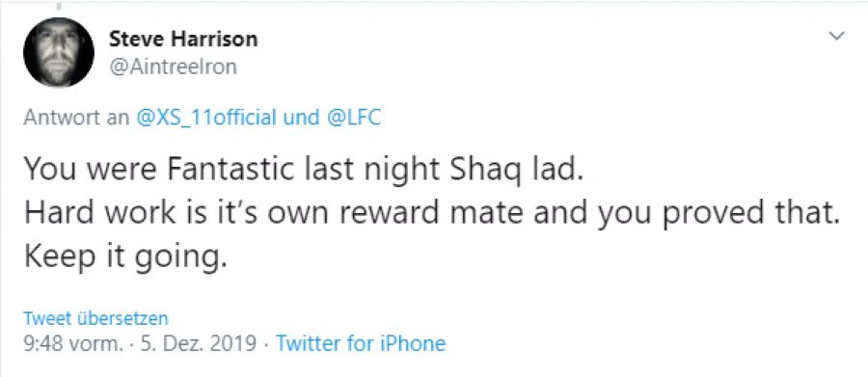Open the Twitter for iPhone source link

[x=361, y=344]
